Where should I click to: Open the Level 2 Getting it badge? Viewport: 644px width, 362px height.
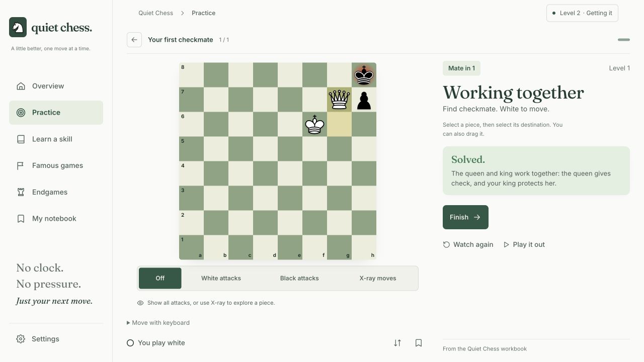[582, 13]
